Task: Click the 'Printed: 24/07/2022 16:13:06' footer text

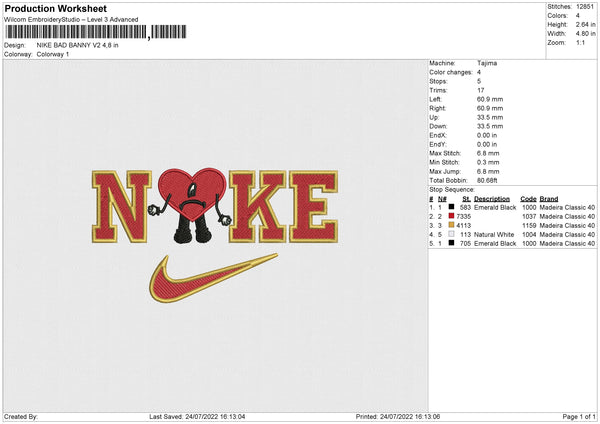Action: click(398, 417)
